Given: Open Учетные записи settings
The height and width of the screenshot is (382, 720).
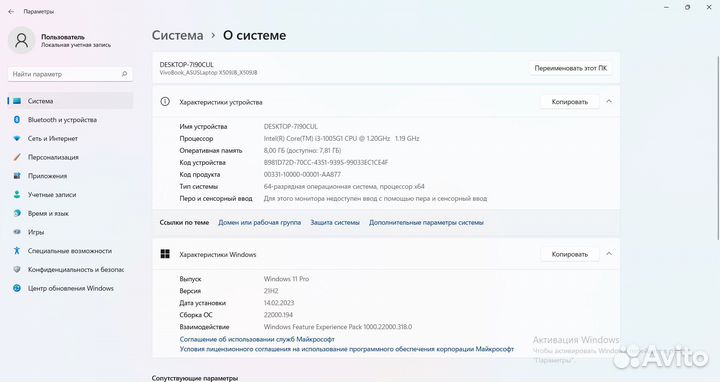Looking at the screenshot, I should 70,195.
